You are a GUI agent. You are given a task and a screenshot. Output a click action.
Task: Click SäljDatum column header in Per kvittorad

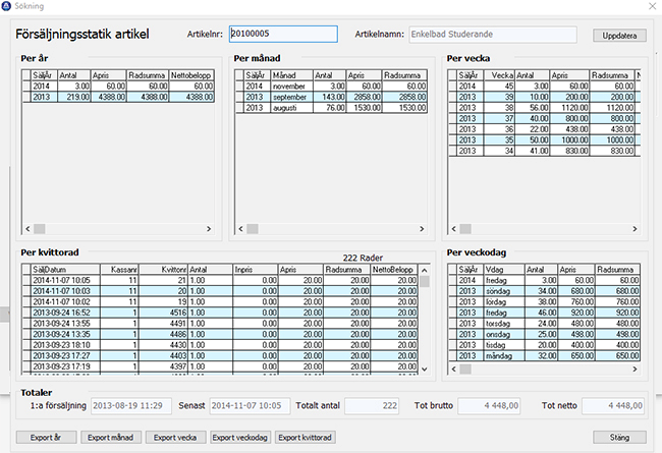[x=65, y=269]
